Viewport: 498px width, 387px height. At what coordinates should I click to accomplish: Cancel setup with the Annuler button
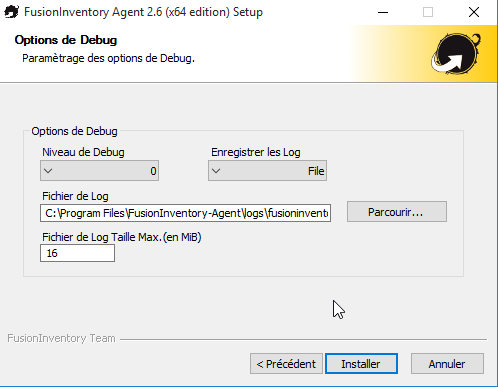point(447,364)
